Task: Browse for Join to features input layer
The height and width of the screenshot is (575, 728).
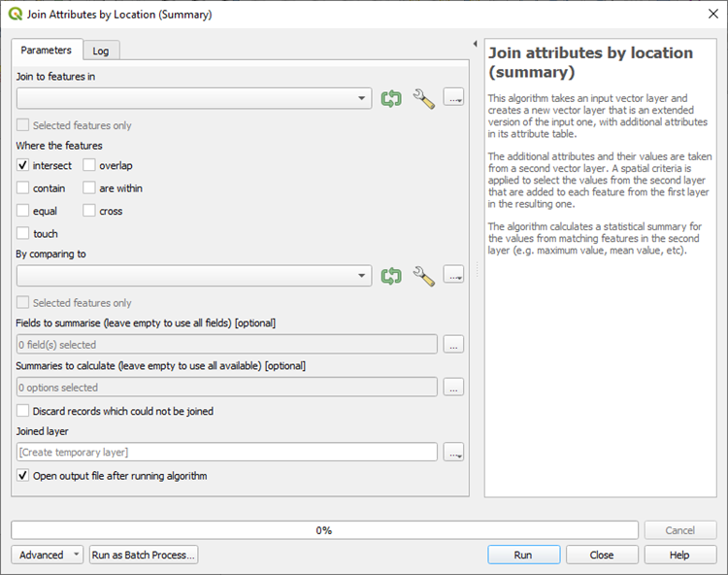Action: click(453, 98)
